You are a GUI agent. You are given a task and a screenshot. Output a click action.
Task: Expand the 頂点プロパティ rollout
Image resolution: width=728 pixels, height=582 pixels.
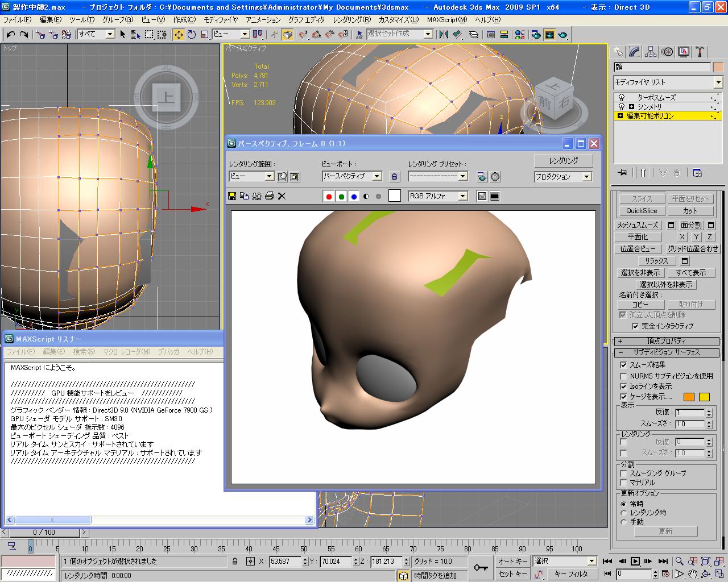666,341
